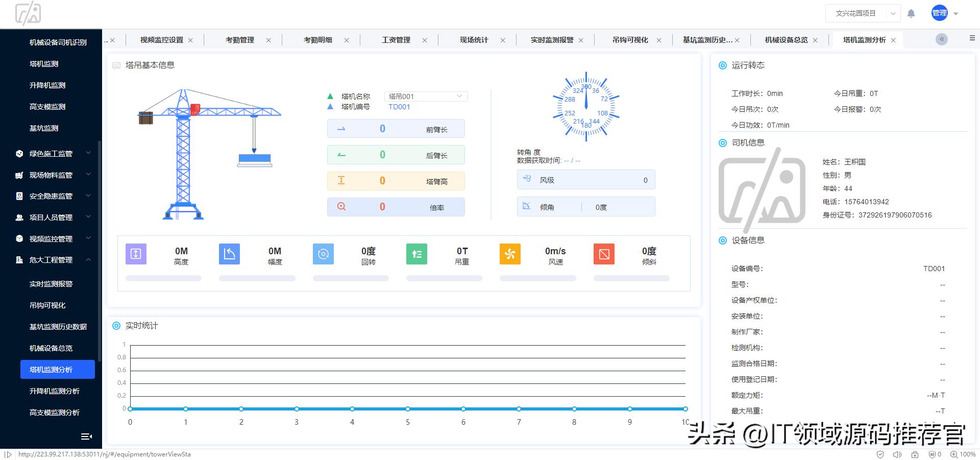Open 基坑监测 in the sidebar

pyautogui.click(x=44, y=128)
